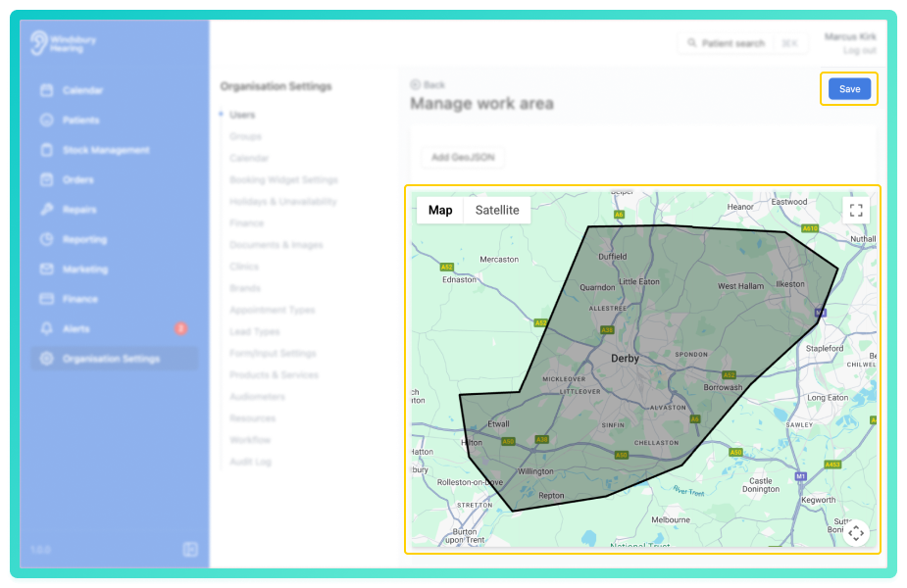Screen dimensions: 907x588
Task: Open Lead Types settings
Action: [255, 332]
